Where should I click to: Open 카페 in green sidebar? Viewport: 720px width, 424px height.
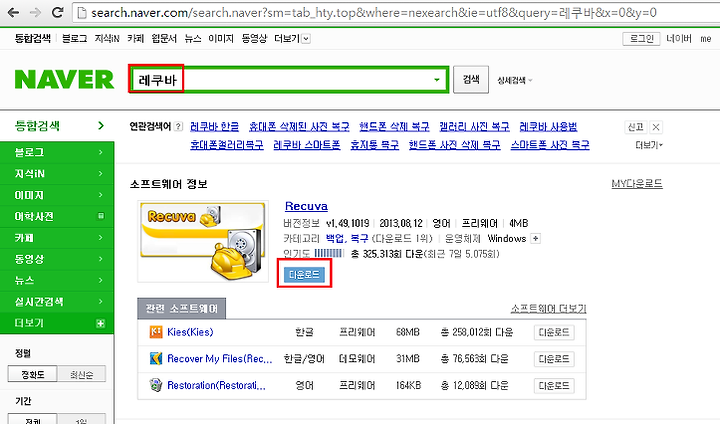(57, 237)
